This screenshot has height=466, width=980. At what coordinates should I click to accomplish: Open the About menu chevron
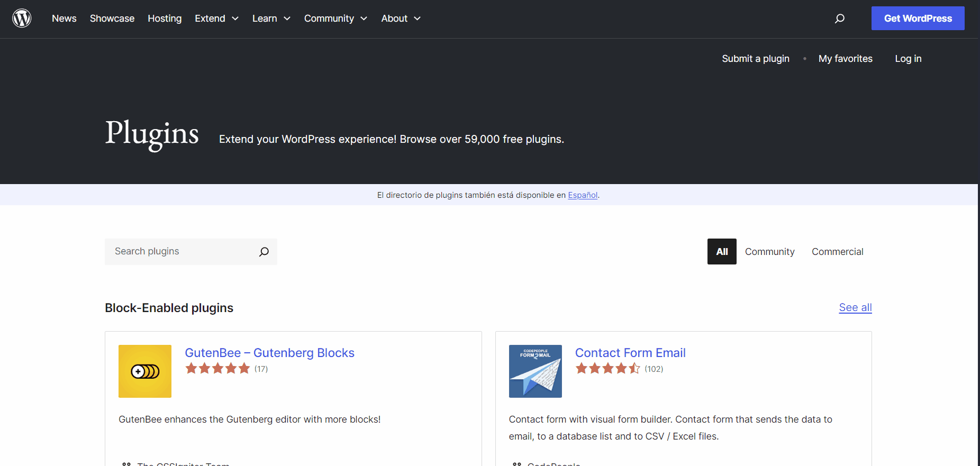417,19
